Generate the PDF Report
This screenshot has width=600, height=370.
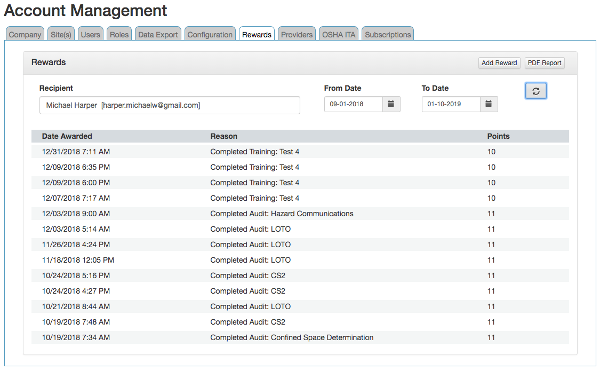coord(545,63)
